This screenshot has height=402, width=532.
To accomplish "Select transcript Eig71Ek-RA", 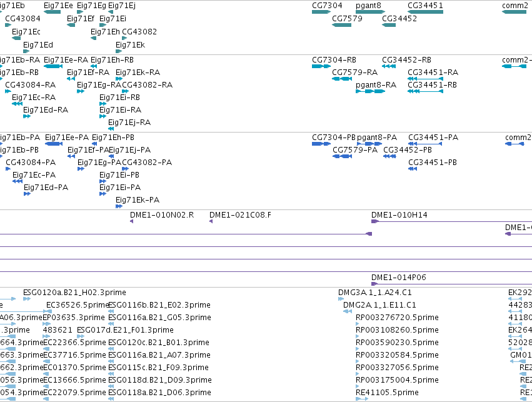I will pyautogui.click(x=138, y=73).
